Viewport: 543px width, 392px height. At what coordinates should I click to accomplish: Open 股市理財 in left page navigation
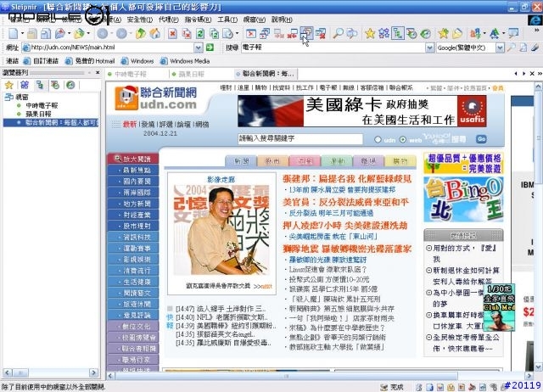pyautogui.click(x=133, y=226)
